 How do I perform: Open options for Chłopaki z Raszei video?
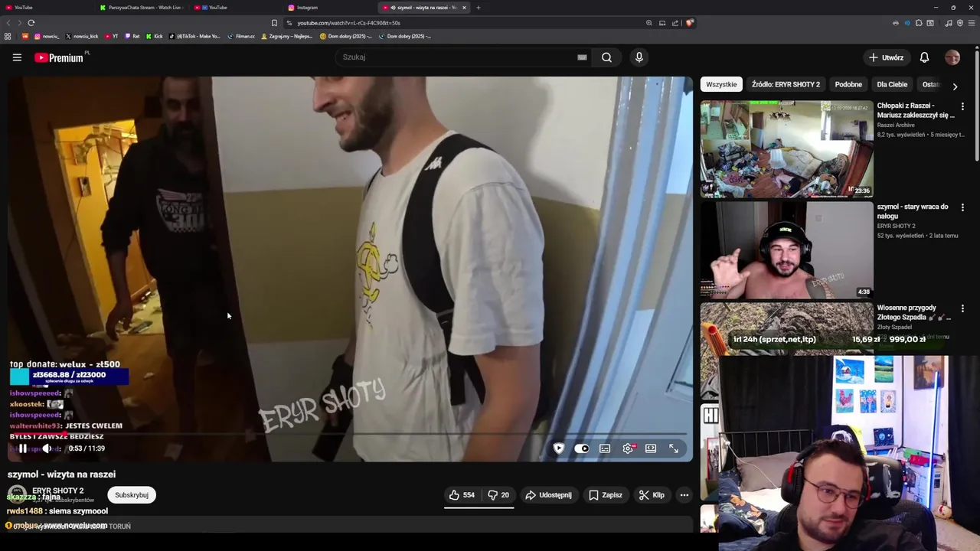click(962, 106)
